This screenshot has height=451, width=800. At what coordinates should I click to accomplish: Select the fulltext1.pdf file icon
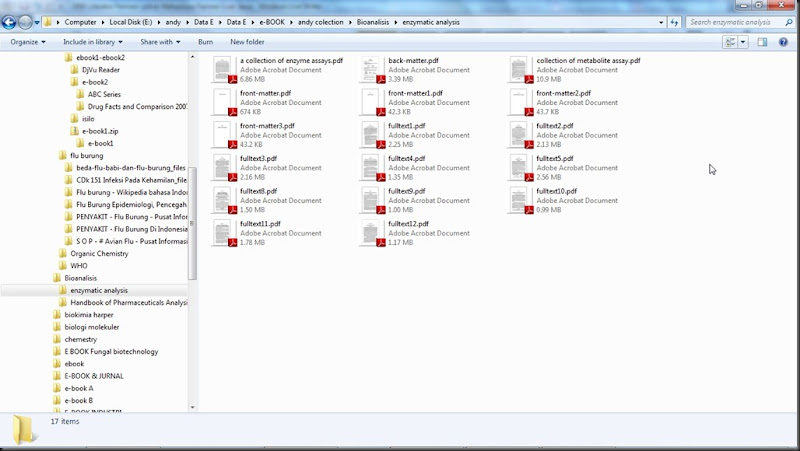click(371, 135)
